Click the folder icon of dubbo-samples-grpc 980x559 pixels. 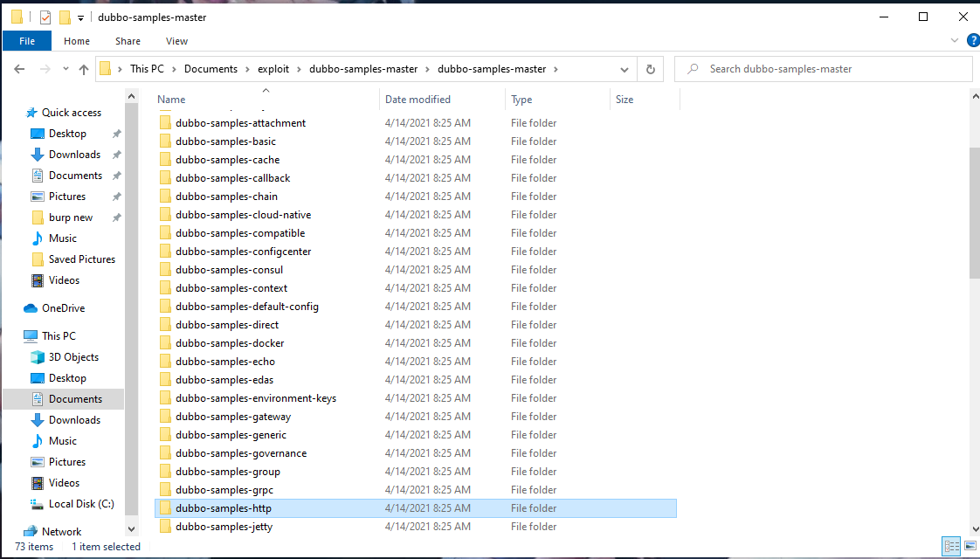tap(165, 490)
